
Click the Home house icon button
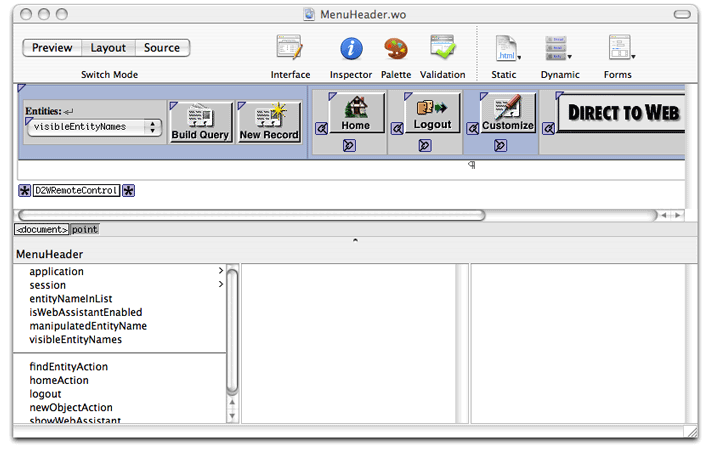coord(355,112)
